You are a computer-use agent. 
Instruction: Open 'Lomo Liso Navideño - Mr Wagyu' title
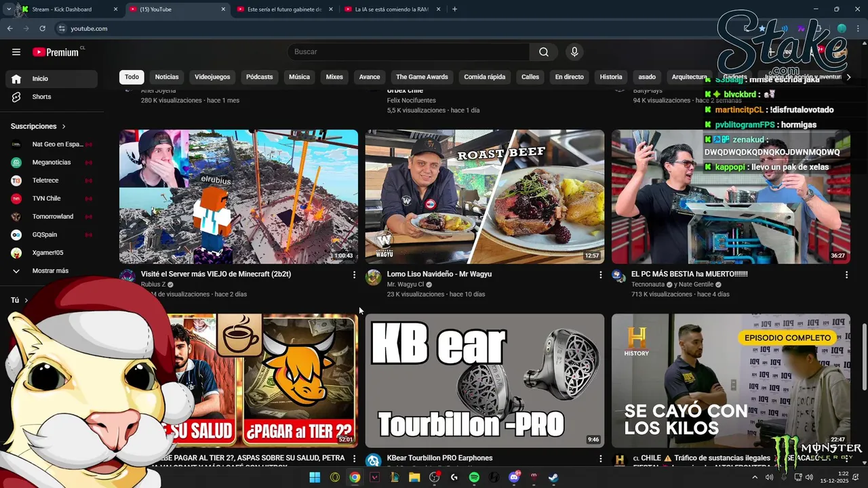(x=439, y=274)
